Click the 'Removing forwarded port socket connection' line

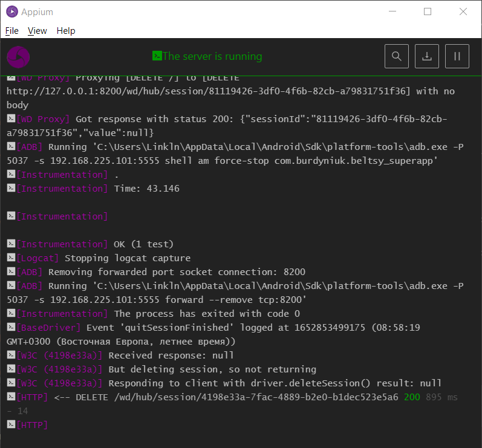(177, 272)
